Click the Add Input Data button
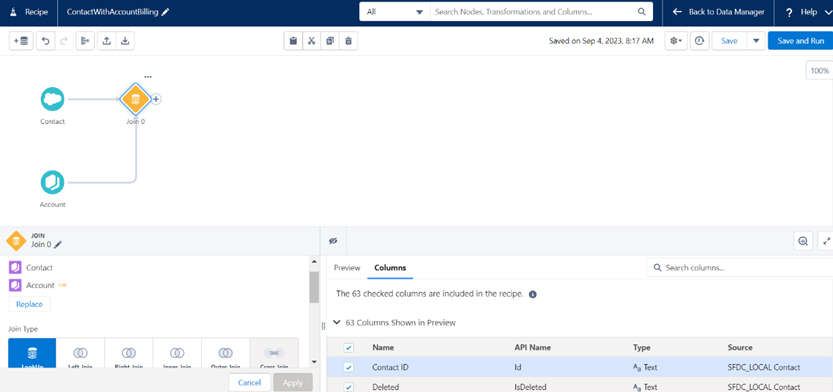 click(x=21, y=41)
